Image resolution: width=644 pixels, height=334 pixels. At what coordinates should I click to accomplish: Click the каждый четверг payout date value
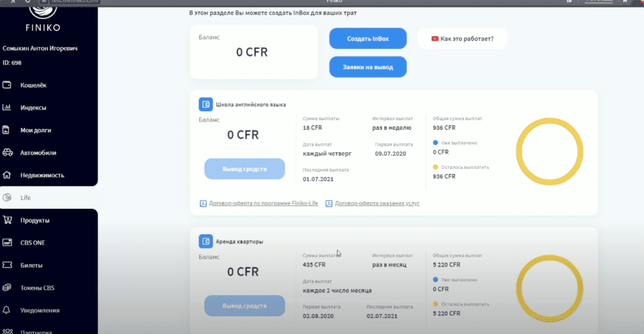[327, 153]
